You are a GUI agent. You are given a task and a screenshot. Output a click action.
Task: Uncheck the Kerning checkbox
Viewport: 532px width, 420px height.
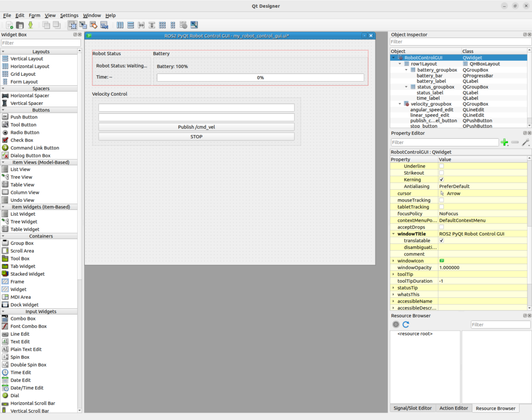[x=442, y=180]
